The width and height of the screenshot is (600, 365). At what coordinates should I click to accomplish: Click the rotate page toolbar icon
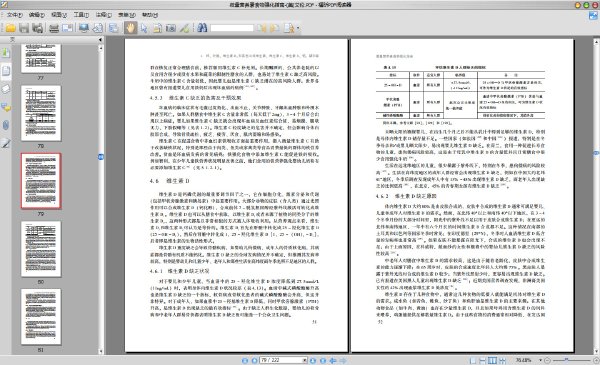[98, 28]
